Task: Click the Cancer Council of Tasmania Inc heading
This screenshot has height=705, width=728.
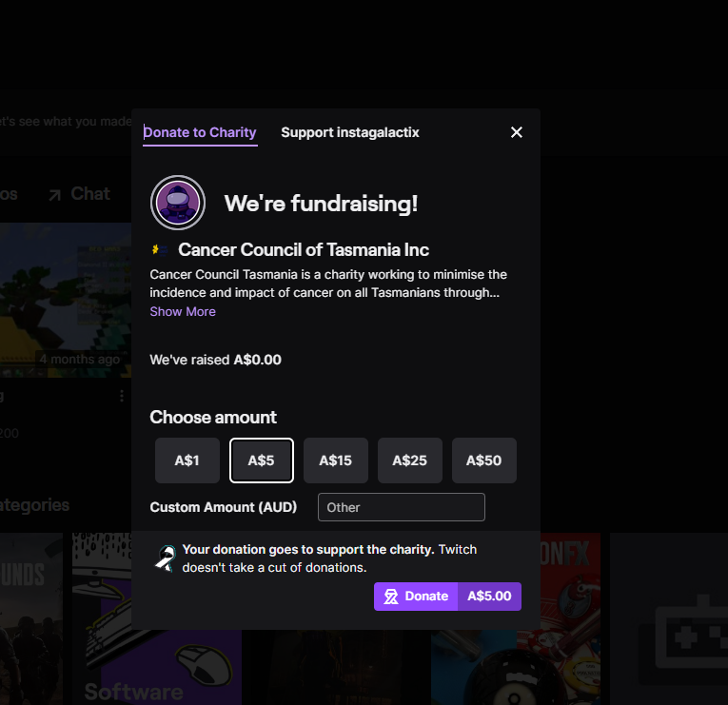Action: click(x=304, y=250)
